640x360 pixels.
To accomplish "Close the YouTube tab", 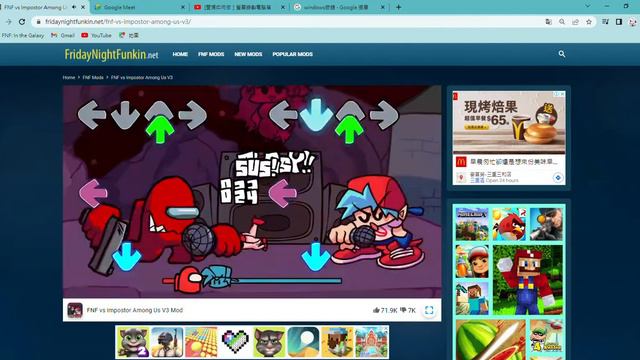I will pos(283,7).
